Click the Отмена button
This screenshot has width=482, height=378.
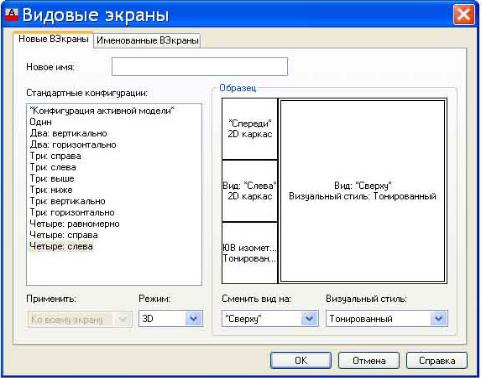coord(369,361)
